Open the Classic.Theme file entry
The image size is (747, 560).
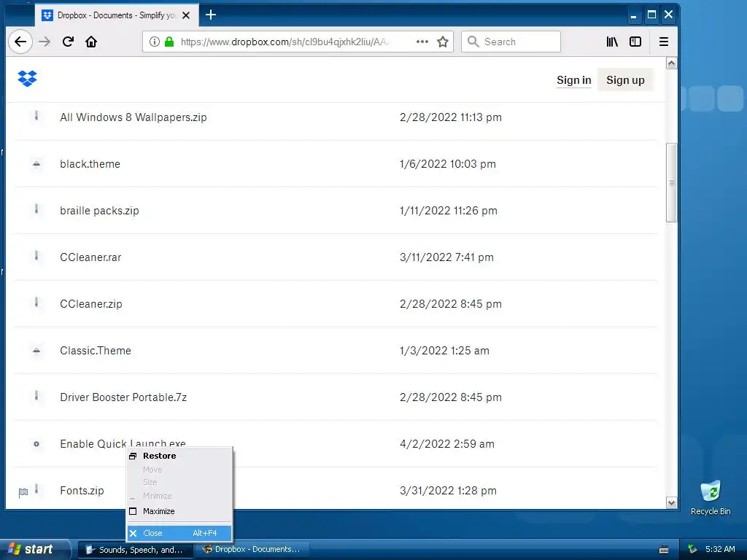coord(96,351)
